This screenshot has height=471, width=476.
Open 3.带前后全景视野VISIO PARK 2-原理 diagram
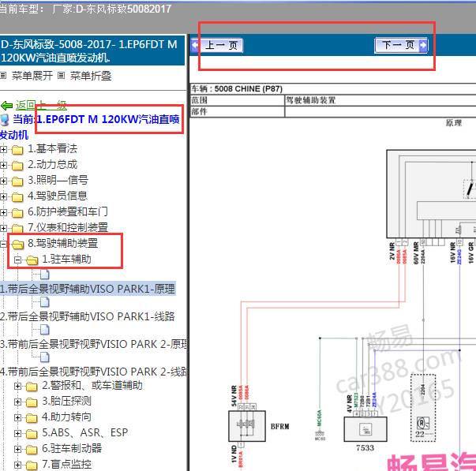93,344
